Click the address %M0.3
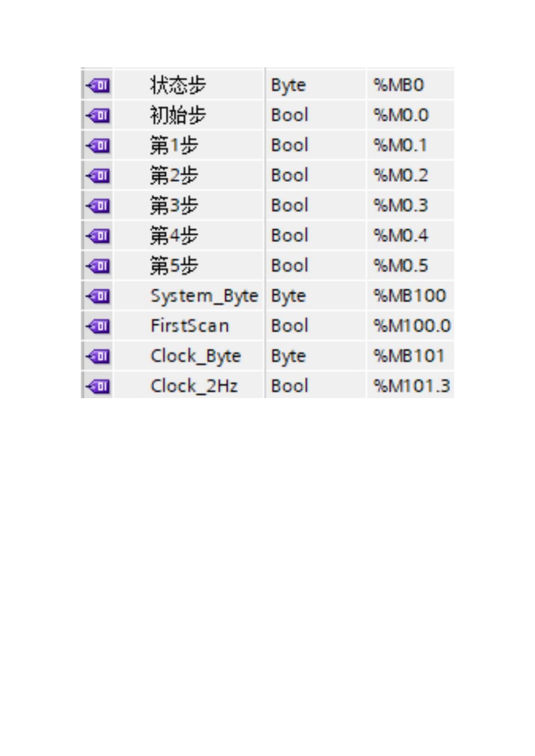 click(x=401, y=206)
